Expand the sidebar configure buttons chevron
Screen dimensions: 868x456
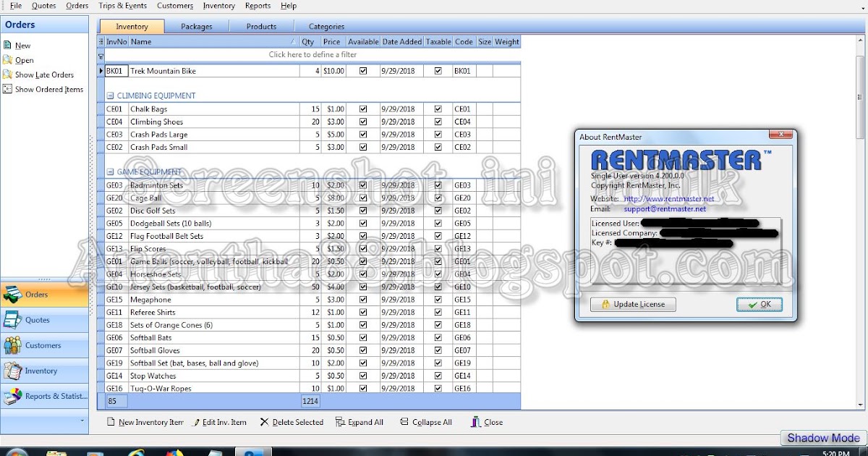click(x=82, y=421)
